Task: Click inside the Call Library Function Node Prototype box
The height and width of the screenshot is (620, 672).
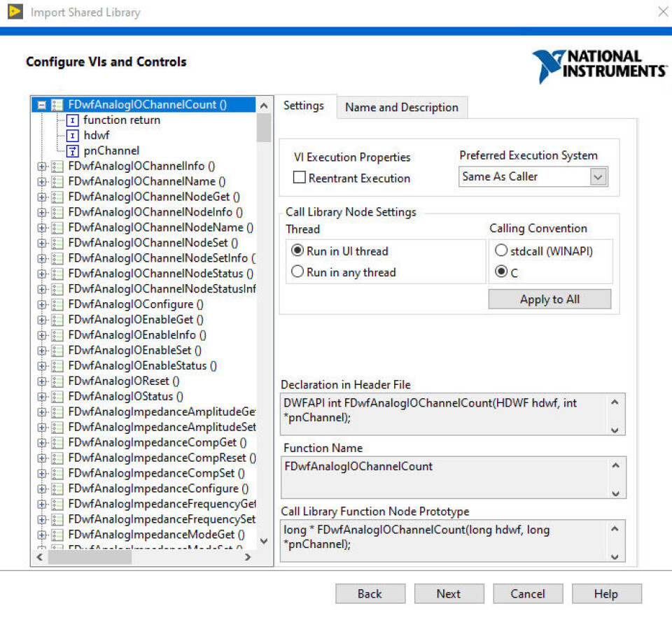Action: coord(453,541)
